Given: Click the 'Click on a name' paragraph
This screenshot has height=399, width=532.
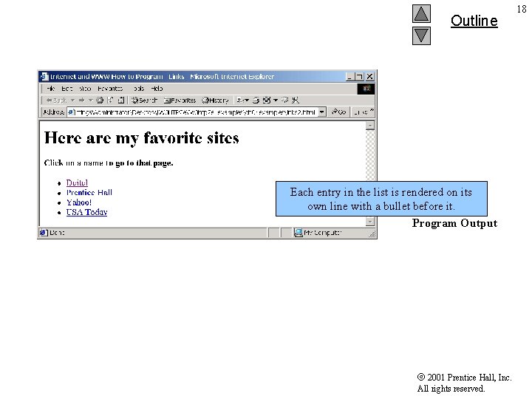Looking at the screenshot, I should [x=109, y=163].
